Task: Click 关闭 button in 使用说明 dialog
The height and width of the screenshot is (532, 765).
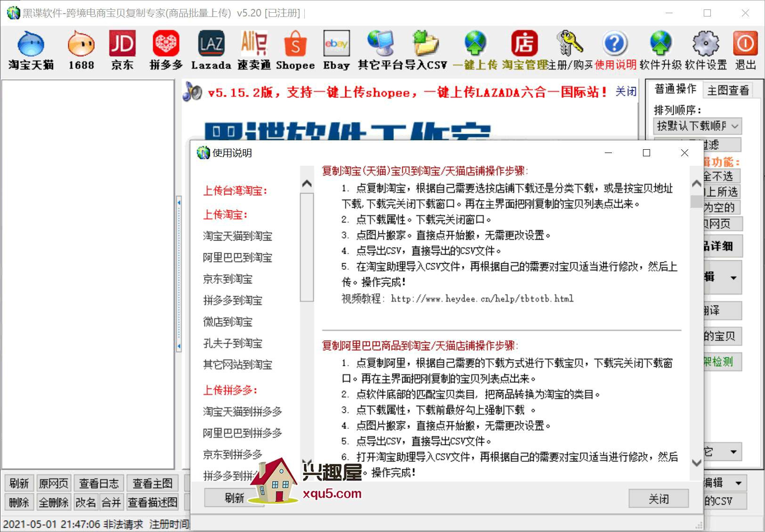Action: coord(659,499)
